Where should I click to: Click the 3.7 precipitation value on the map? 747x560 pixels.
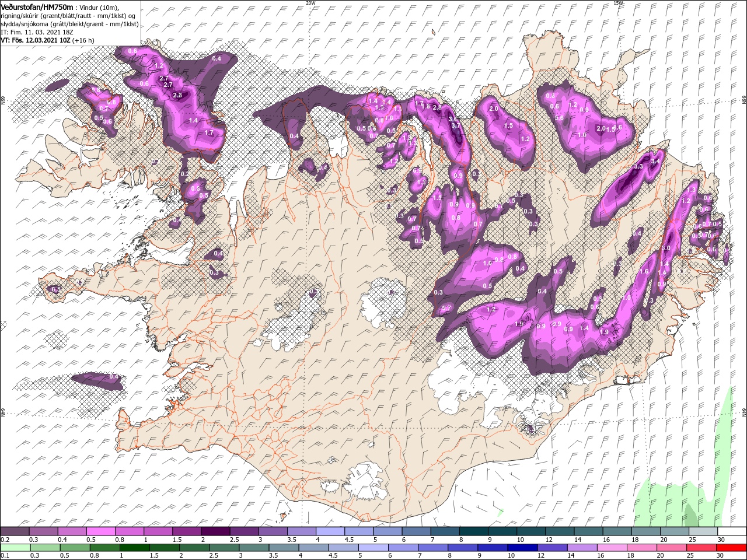coord(456,125)
